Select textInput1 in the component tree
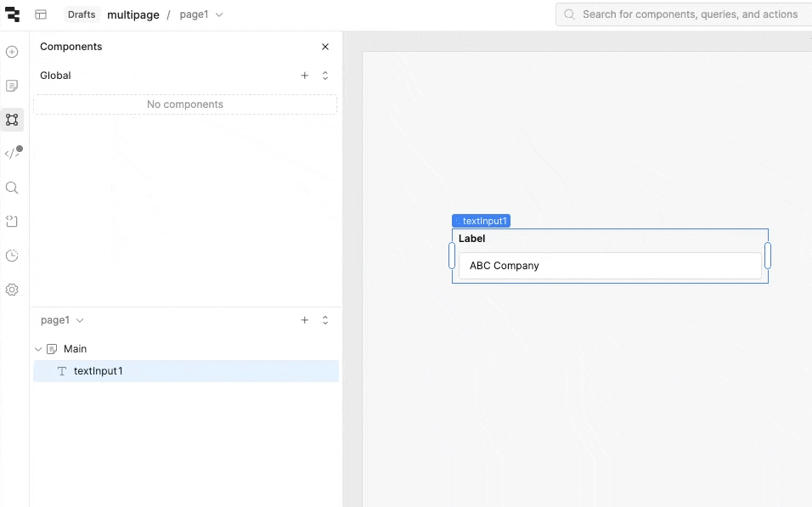 pyautogui.click(x=99, y=371)
